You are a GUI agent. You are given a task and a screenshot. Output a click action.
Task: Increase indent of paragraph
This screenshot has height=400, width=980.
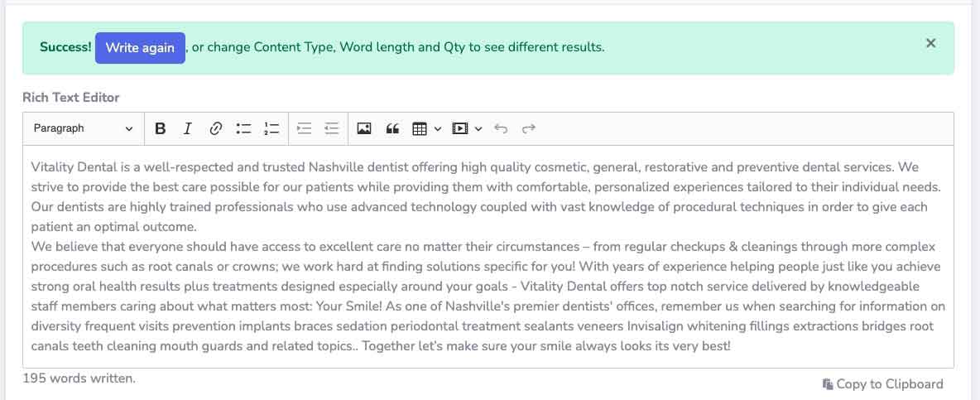305,128
